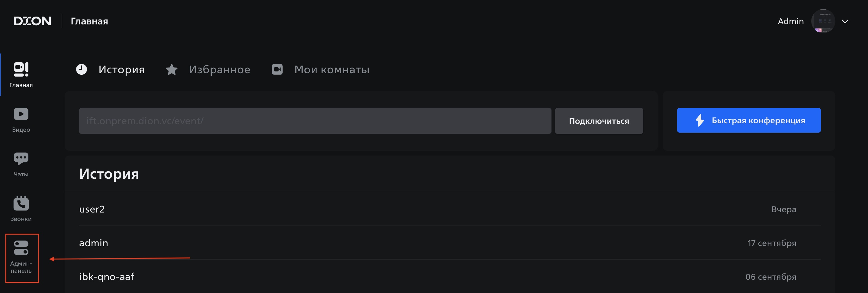
Task: Click the Подключиться button
Action: coord(599,121)
